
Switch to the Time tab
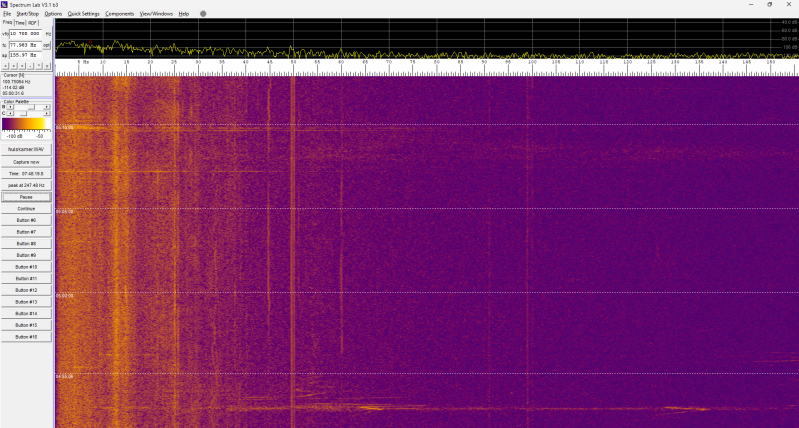(x=20, y=23)
